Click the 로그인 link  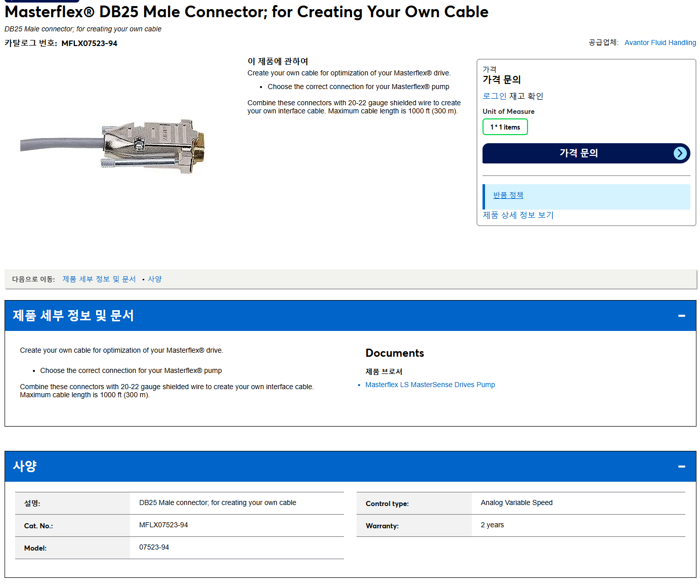(494, 96)
